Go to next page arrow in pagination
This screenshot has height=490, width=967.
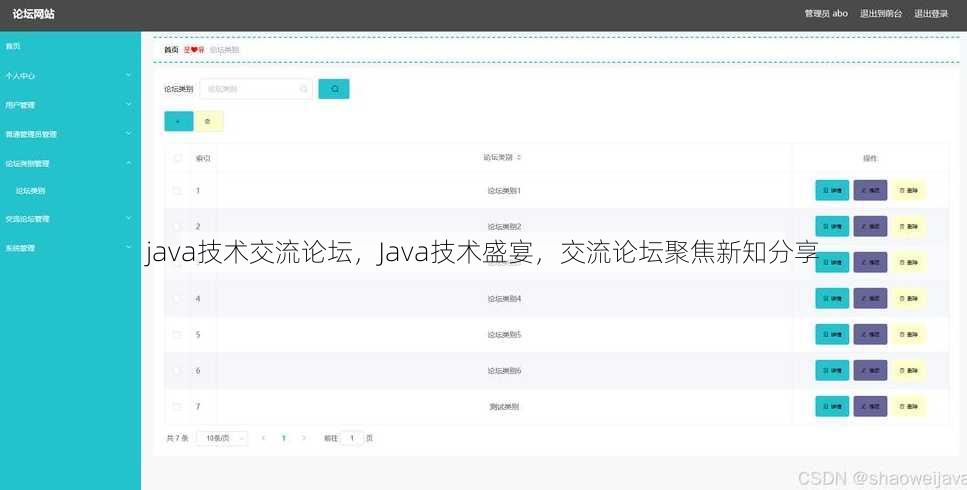pyautogui.click(x=303, y=438)
